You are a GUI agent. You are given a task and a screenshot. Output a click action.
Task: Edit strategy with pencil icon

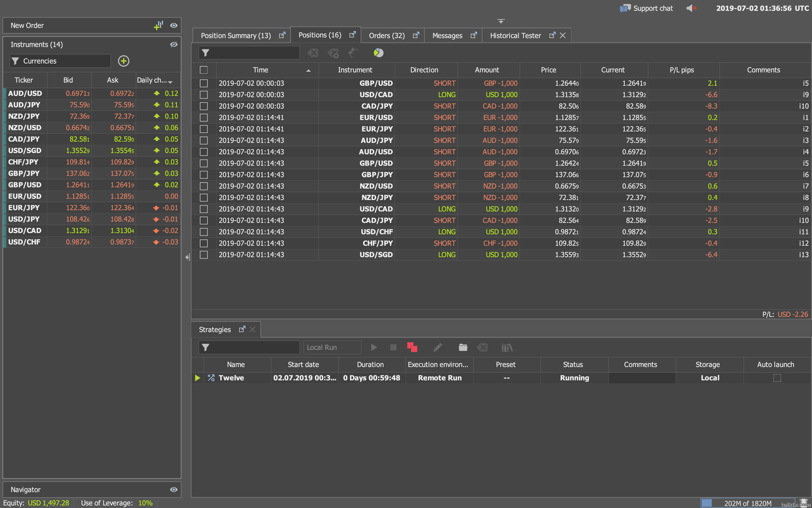(437, 347)
